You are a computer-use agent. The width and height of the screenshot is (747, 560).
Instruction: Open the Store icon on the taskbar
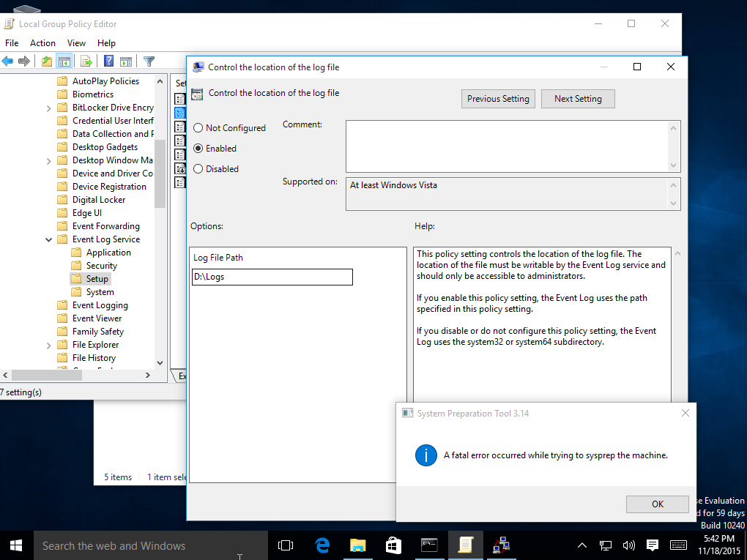click(393, 545)
